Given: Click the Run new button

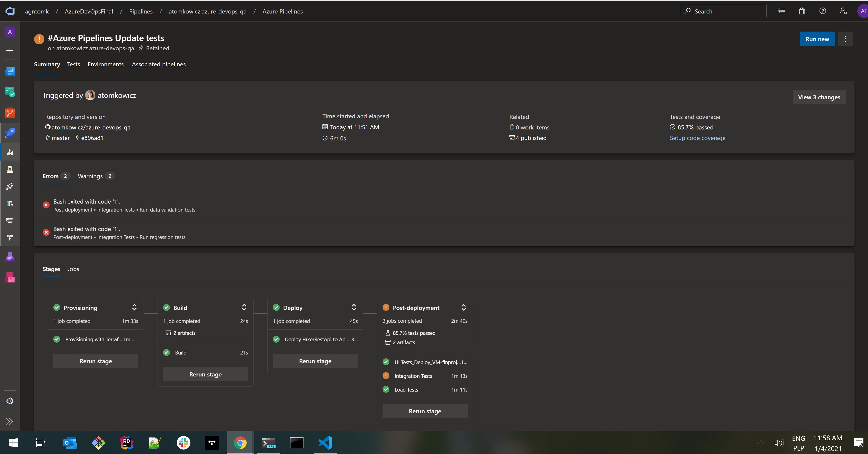Looking at the screenshot, I should (x=817, y=39).
